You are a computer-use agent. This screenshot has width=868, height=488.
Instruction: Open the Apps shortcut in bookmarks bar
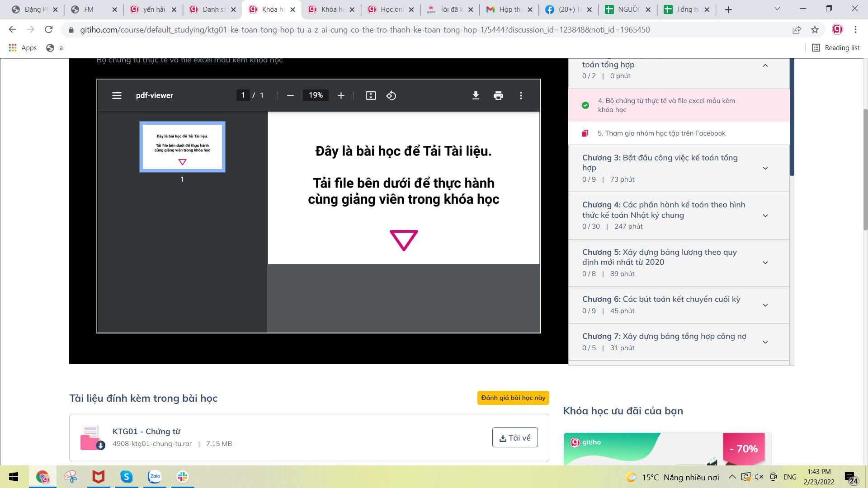(x=23, y=48)
